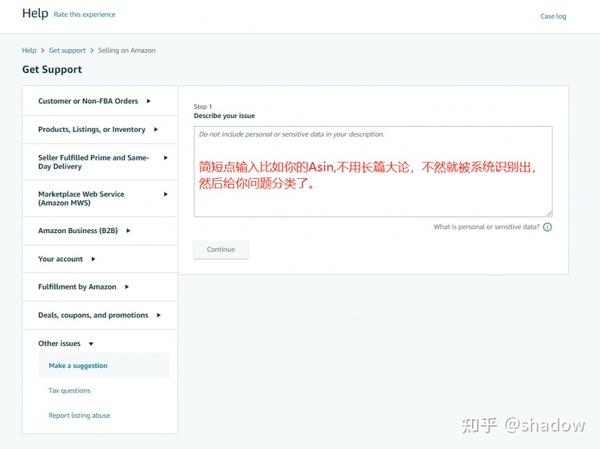
Task: Go to Help breadcrumb link
Action: point(29,50)
